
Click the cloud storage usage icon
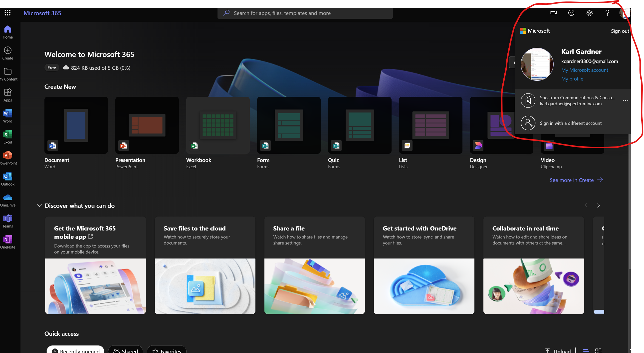66,67
